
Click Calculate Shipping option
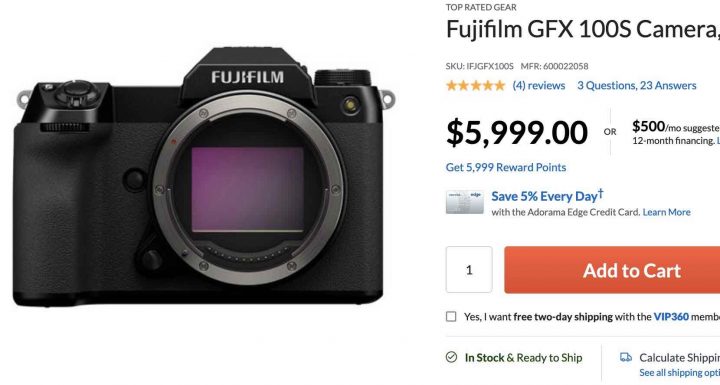click(x=679, y=357)
